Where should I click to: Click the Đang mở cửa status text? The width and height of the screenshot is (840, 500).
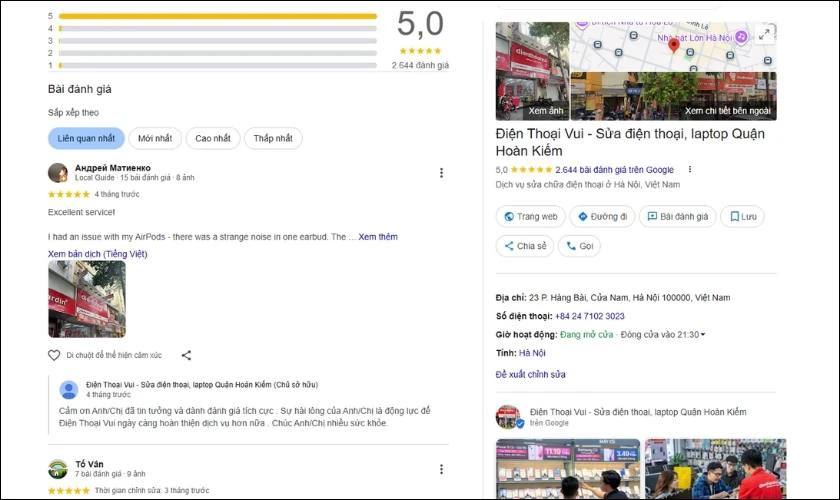pyautogui.click(x=587, y=334)
